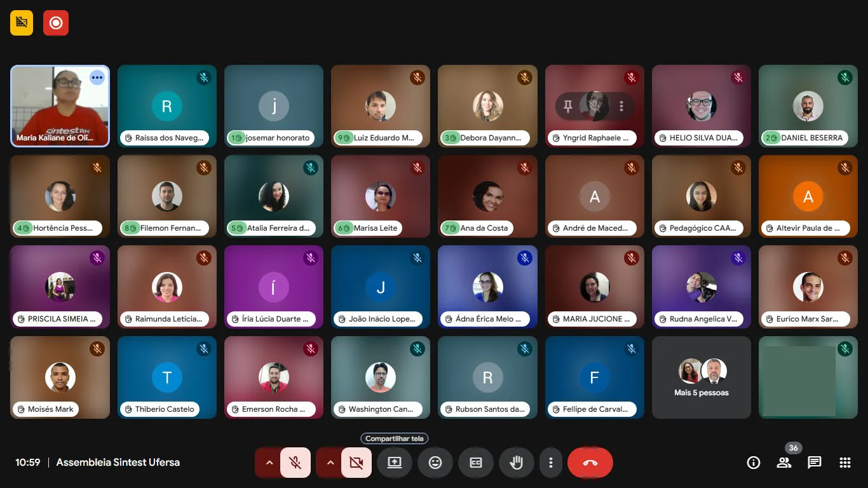The height and width of the screenshot is (488, 868).
Task: Open options menu on Maria Kaliane's tile
Action: 97,78
